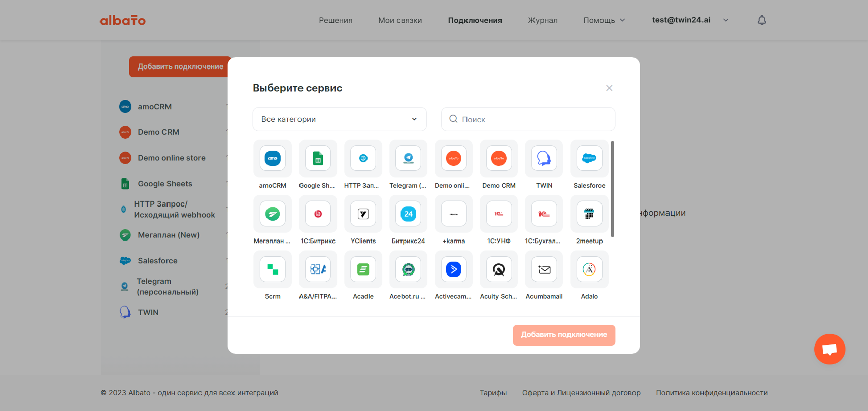
Task: Close the Выберите сервис dialog
Action: 609,88
